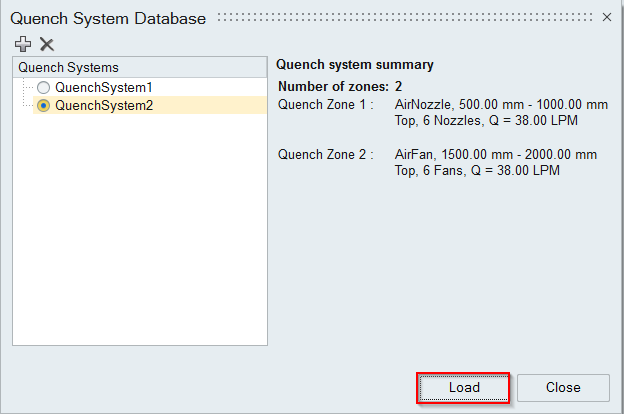
Task: Click the Quench Zone 1 label
Action: (x=326, y=104)
